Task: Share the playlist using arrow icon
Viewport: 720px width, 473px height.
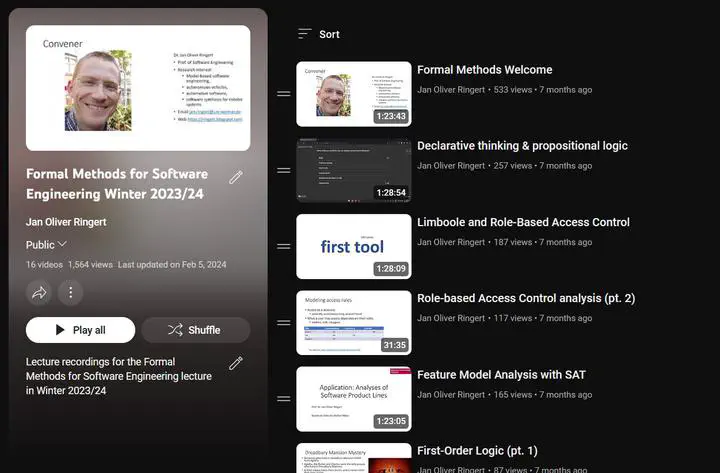Action: [39, 293]
